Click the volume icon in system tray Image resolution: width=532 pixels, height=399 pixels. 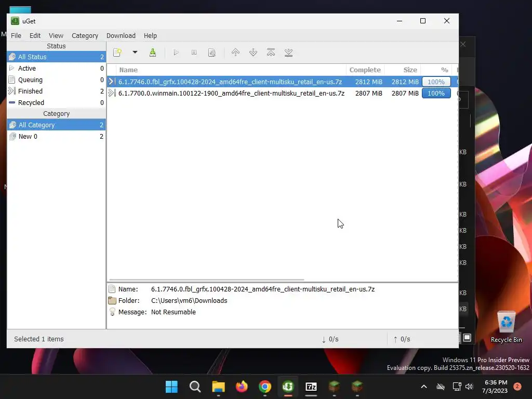(x=469, y=387)
